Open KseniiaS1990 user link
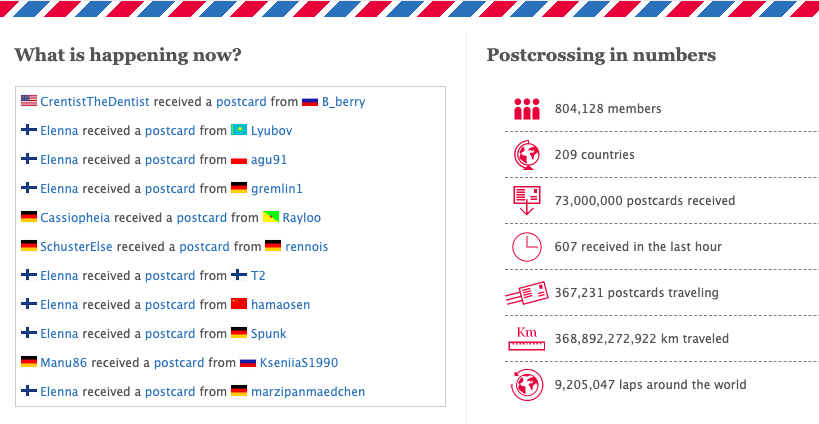Viewport: 819px width, 424px height. [299, 362]
